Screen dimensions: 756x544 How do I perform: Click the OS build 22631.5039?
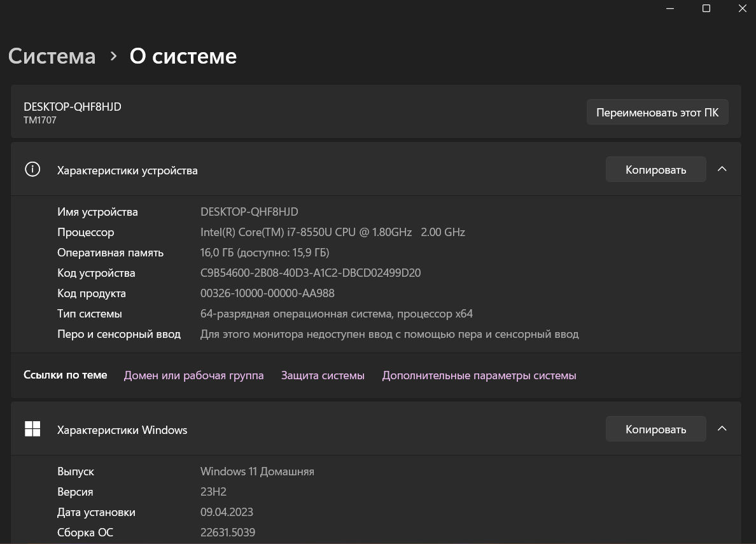228,533
